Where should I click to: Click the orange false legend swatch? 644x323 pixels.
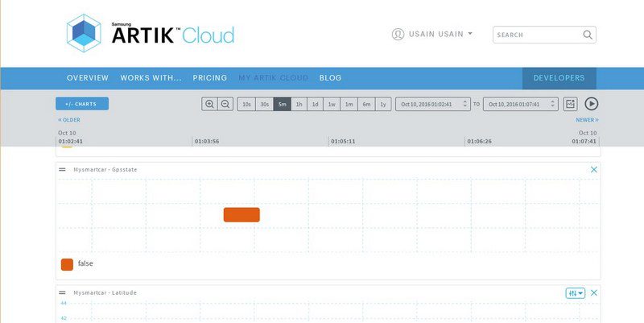(x=67, y=264)
